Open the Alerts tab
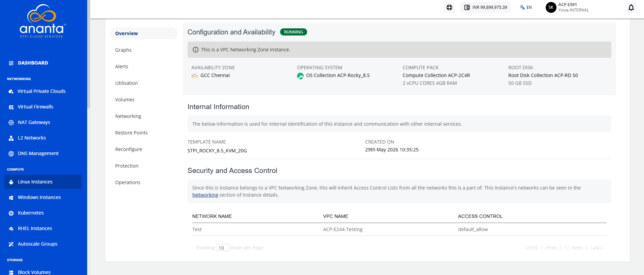The image size is (644, 275). 122,67
